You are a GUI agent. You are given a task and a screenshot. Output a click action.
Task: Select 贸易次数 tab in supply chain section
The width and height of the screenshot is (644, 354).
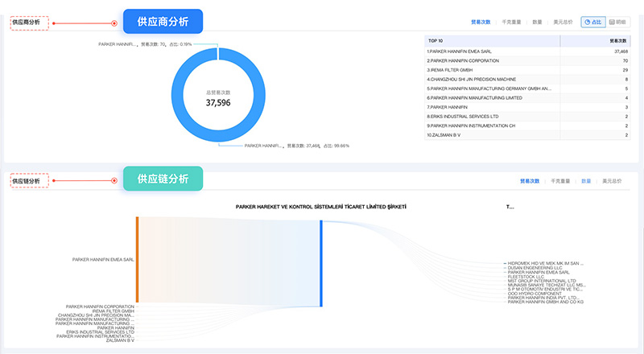tap(530, 181)
